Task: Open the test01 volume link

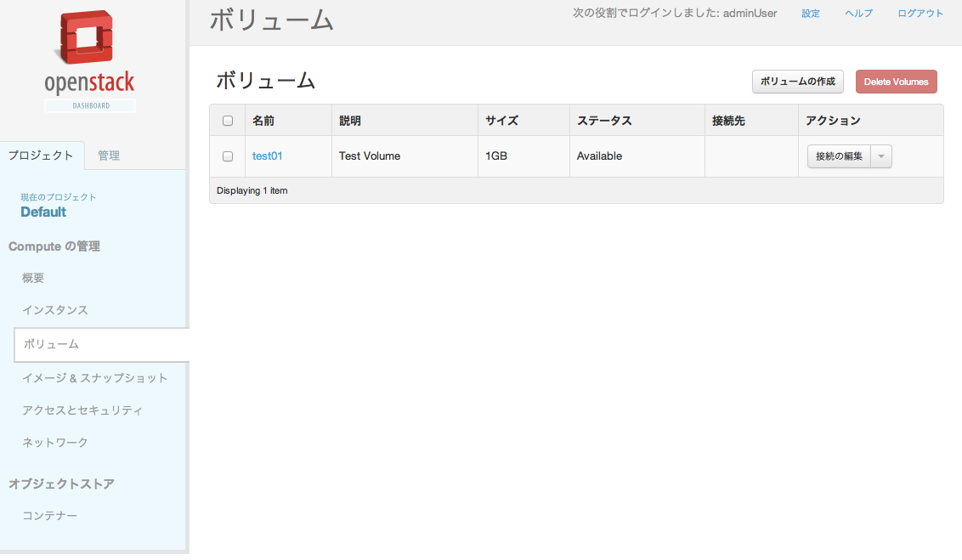Action: coord(267,156)
